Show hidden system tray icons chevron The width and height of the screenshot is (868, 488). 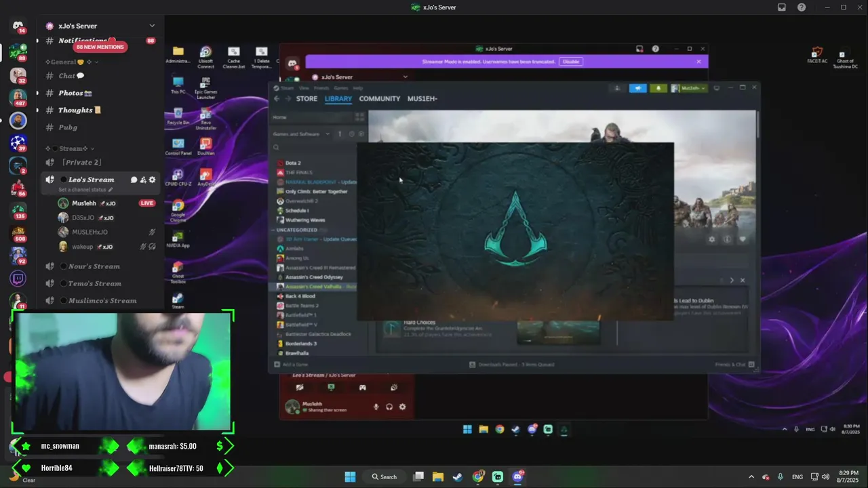[x=751, y=476]
